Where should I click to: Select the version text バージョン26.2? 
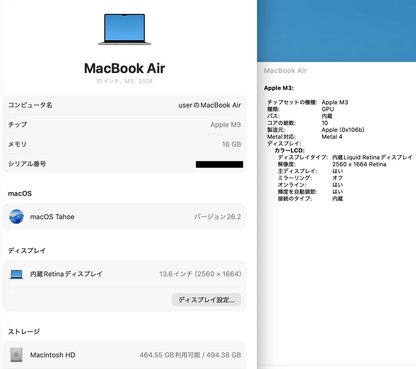pos(218,217)
